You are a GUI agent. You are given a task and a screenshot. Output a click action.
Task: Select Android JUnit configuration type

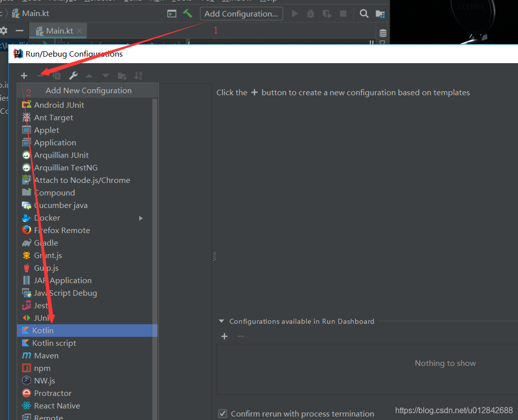(x=85, y=105)
